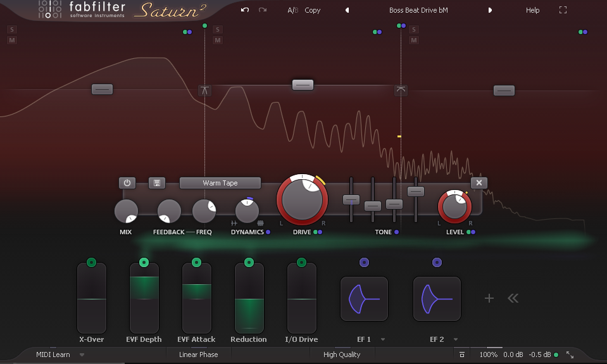This screenshot has height=364, width=607.
Task: Solo the third band
Action: 414,29
